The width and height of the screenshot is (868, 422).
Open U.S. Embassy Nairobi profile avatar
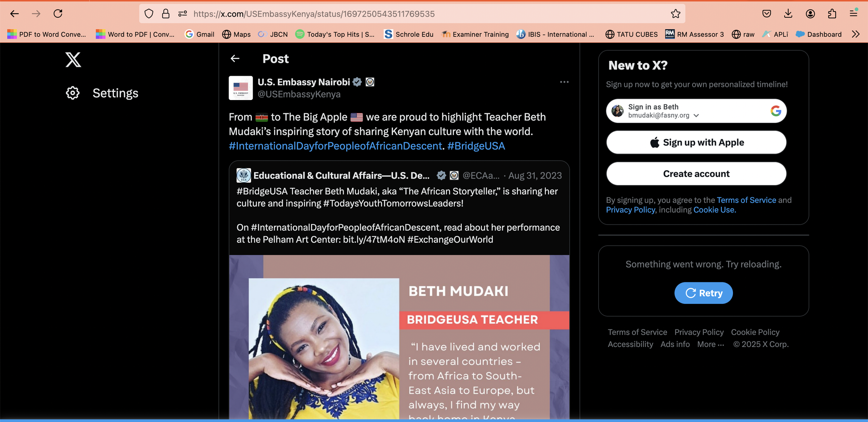tap(241, 88)
